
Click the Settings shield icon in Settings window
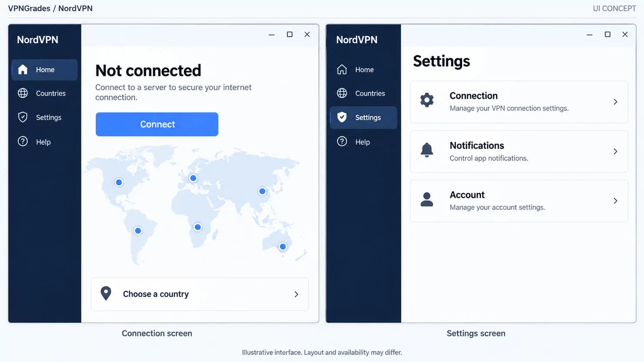tap(342, 117)
